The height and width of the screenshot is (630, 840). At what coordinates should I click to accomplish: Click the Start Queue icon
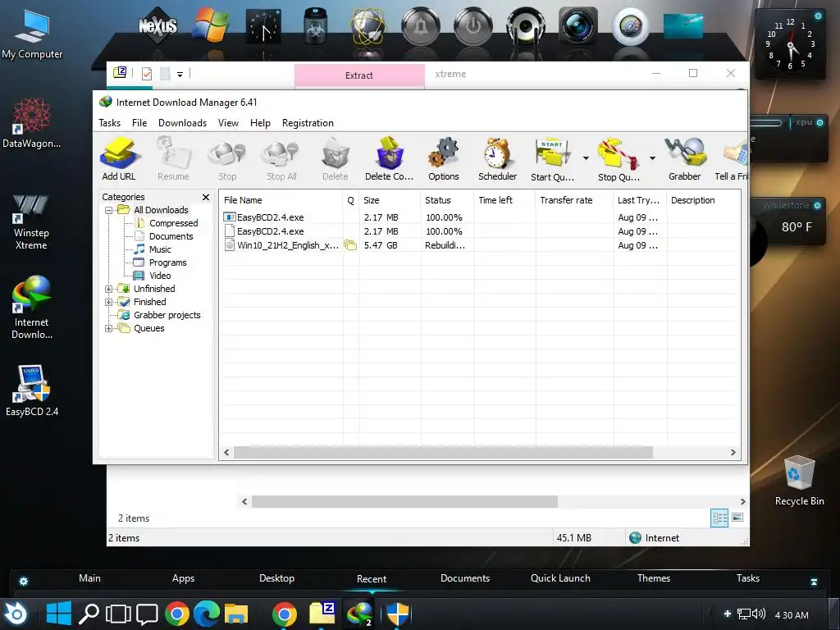point(552,158)
